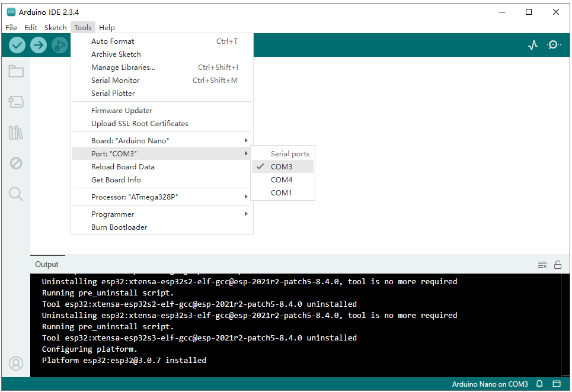Close the open Tools menu
The height and width of the screenshot is (392, 572).
83,27
